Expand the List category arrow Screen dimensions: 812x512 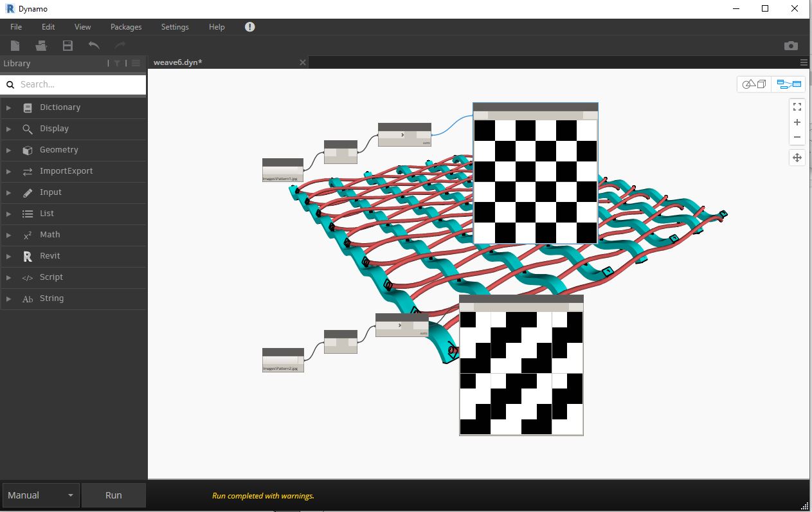tap(8, 214)
